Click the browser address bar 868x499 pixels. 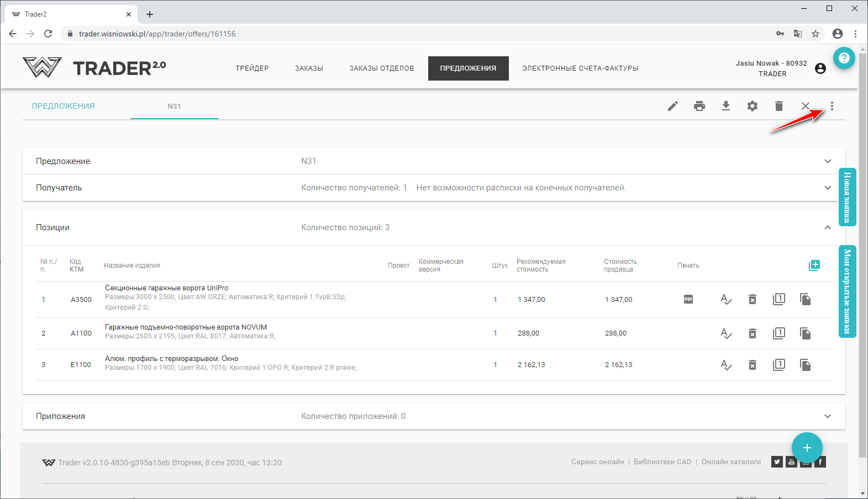pyautogui.click(x=387, y=34)
